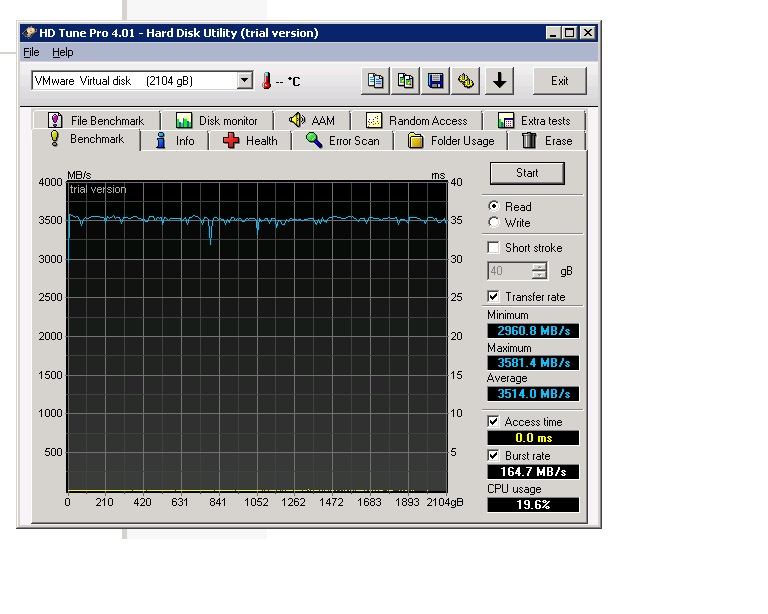The image size is (768, 614).
Task: Click the Maximum 3581.4 MB/s value
Action: [533, 363]
